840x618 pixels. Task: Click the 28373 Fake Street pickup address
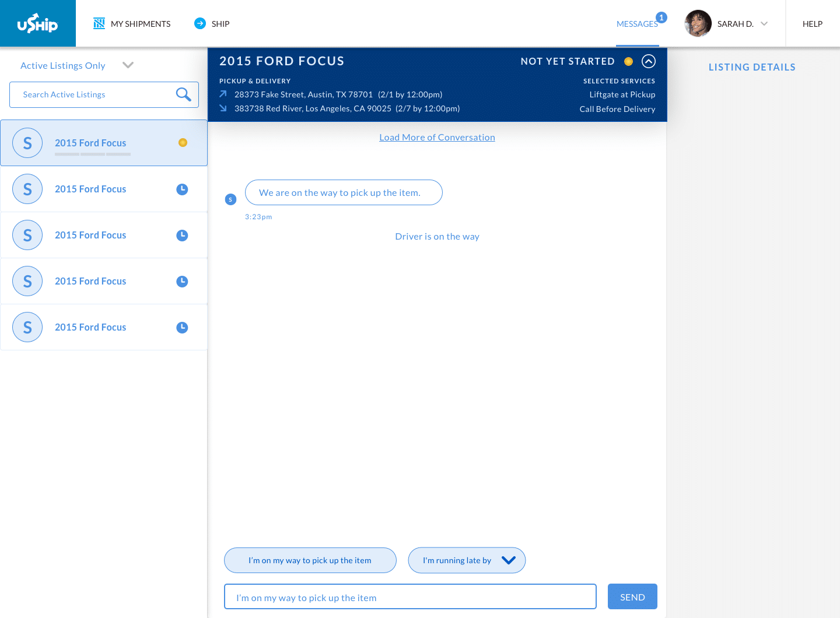[303, 94]
